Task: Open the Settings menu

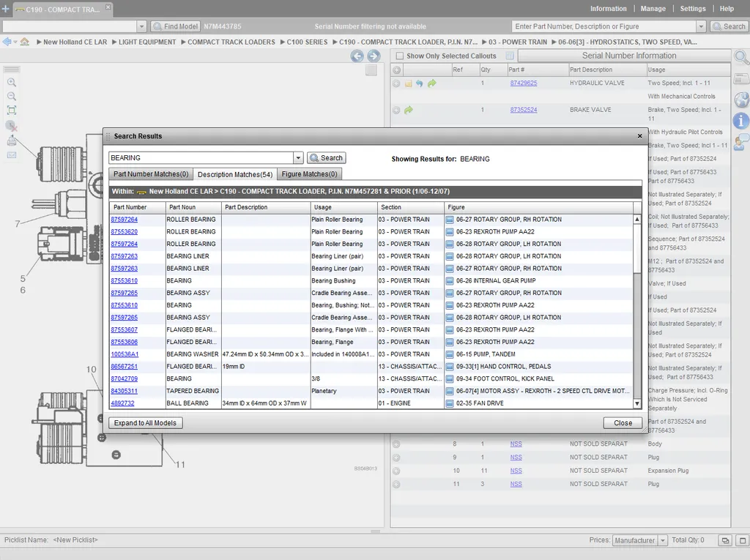Action: [x=693, y=9]
